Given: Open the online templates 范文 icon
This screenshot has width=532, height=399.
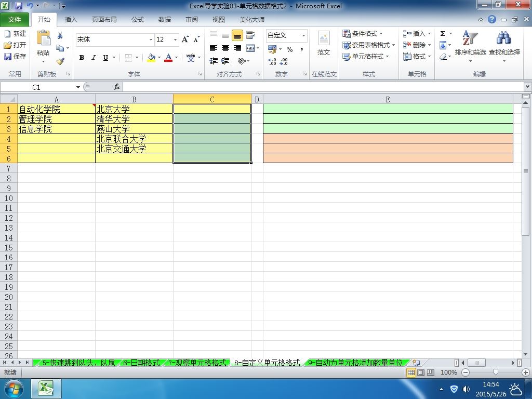Looking at the screenshot, I should tap(324, 38).
